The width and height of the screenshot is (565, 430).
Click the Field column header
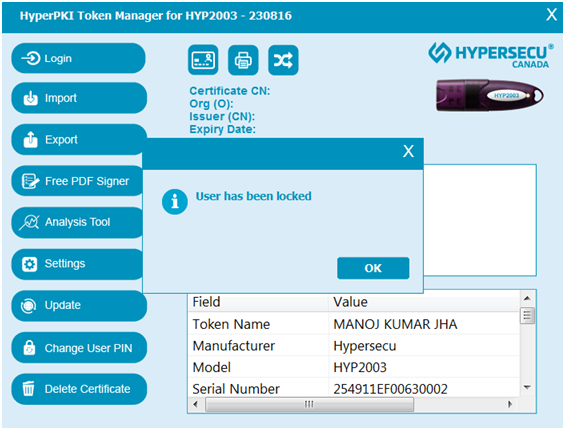point(258,302)
